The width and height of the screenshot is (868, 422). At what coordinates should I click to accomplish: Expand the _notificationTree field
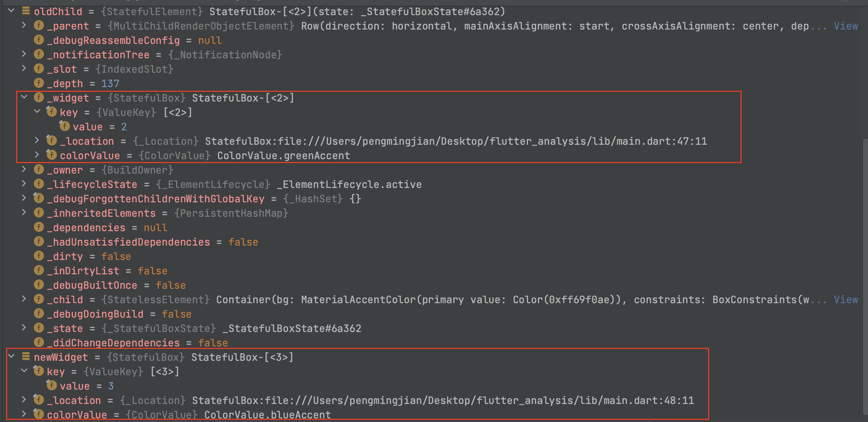[x=24, y=54]
